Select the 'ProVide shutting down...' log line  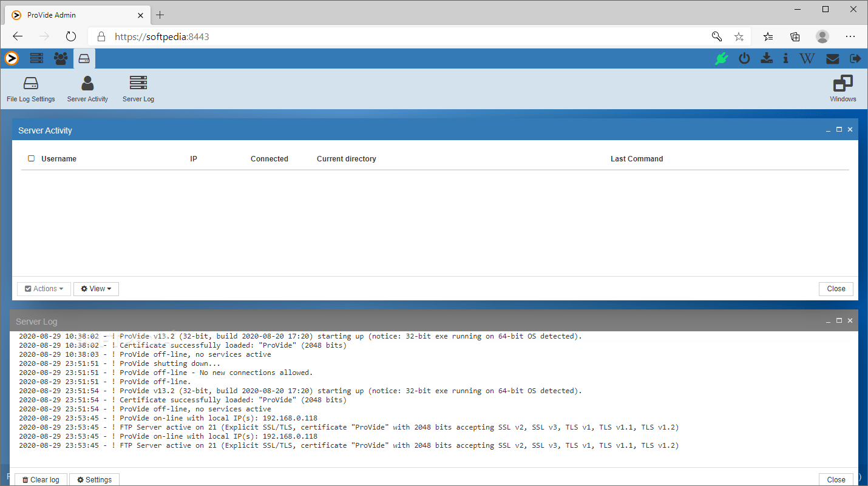point(120,363)
